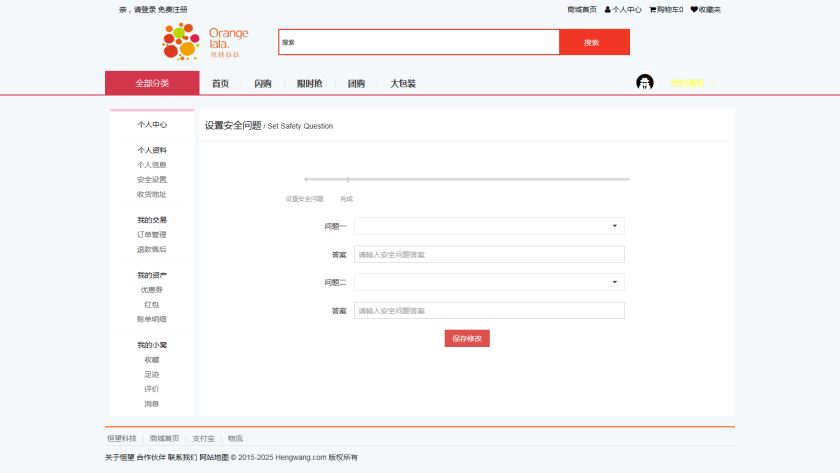This screenshot has width=840, height=473.
Task: Focus the search text box in header
Action: coord(419,42)
